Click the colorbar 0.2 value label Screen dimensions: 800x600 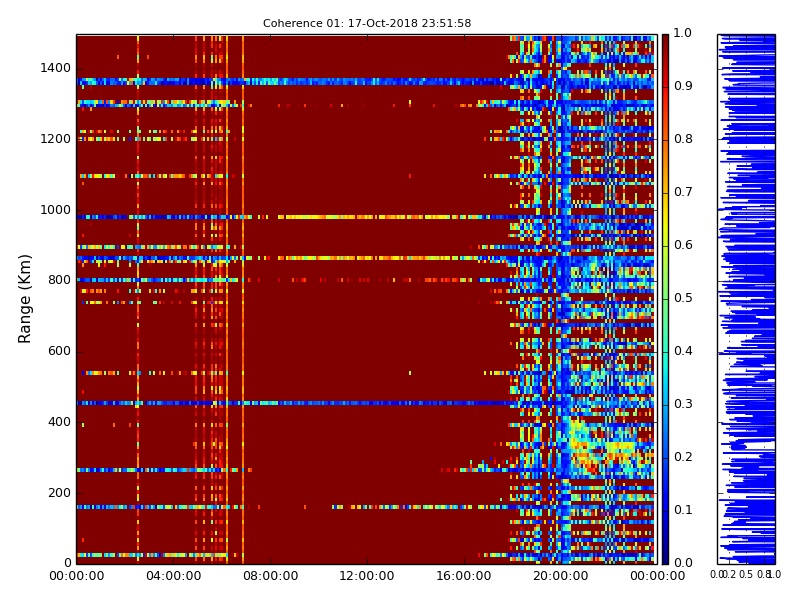(x=683, y=457)
